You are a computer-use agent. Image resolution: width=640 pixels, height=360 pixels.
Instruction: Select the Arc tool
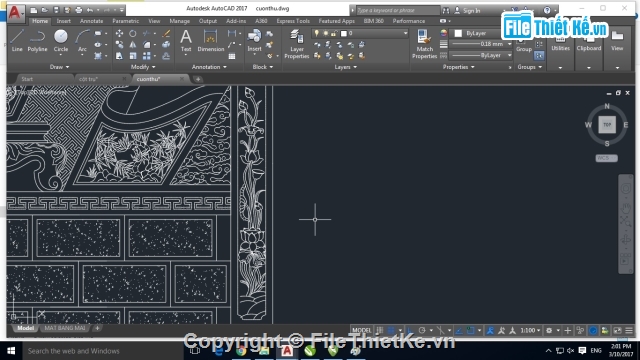82,40
